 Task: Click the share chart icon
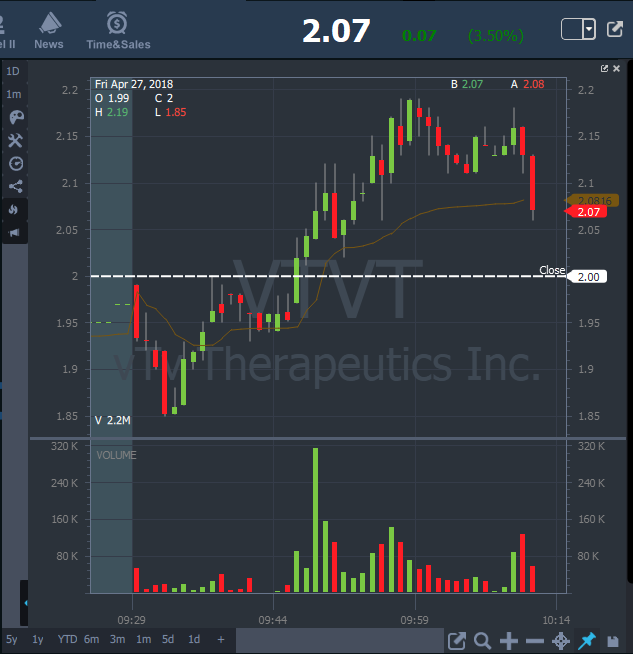(16, 186)
